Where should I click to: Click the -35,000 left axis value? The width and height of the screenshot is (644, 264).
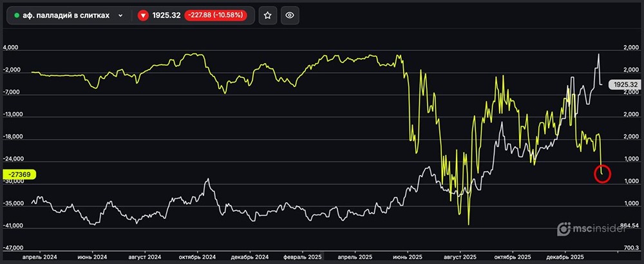tap(12, 203)
